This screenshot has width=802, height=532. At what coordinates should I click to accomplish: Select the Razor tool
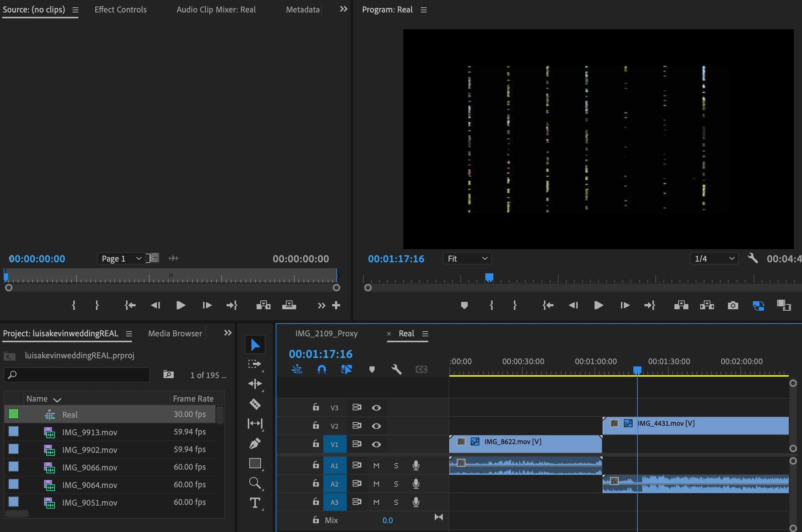255,404
